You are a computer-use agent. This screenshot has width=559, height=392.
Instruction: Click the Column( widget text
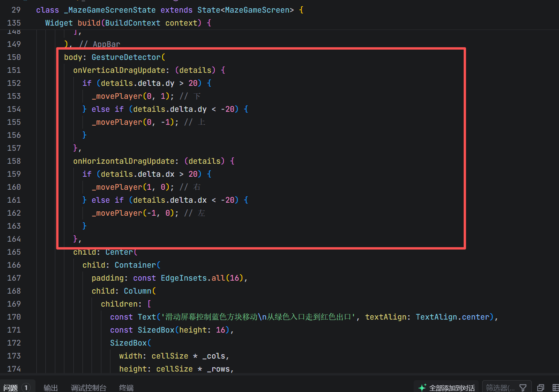click(x=140, y=291)
